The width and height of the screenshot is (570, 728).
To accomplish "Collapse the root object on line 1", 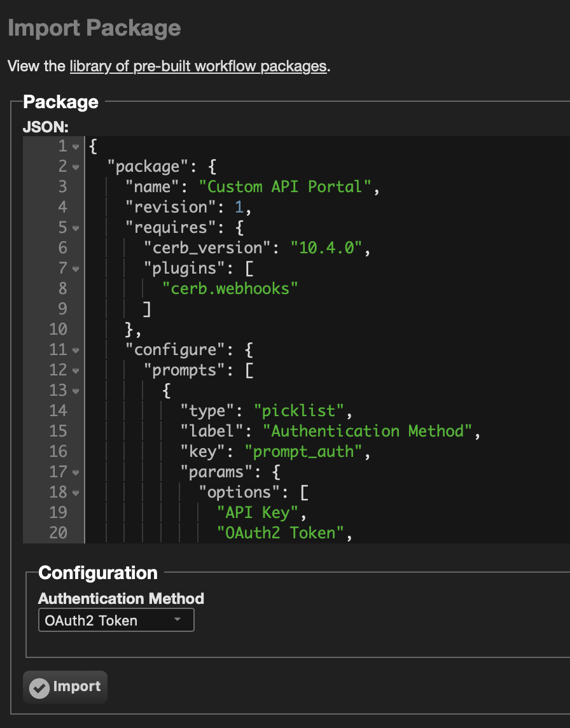I will coord(76,147).
